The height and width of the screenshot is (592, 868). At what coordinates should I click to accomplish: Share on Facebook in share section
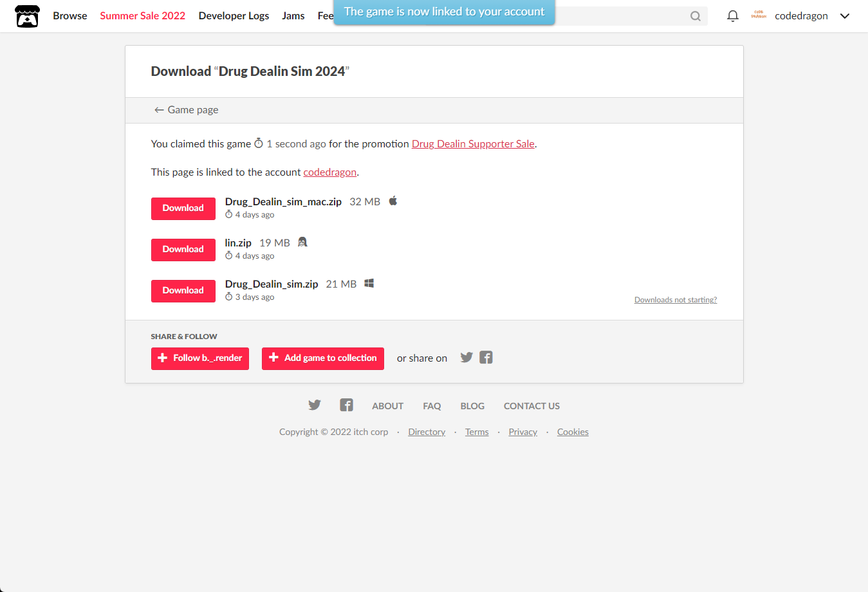click(486, 357)
